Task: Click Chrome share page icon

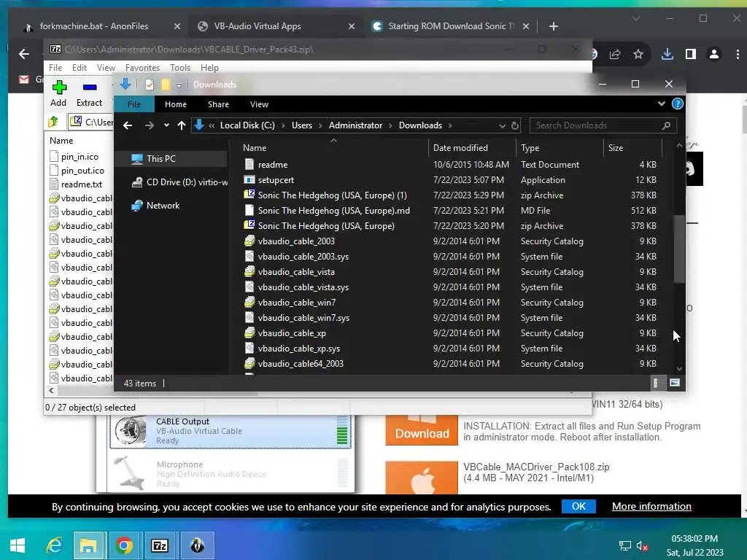Action: tap(614, 54)
